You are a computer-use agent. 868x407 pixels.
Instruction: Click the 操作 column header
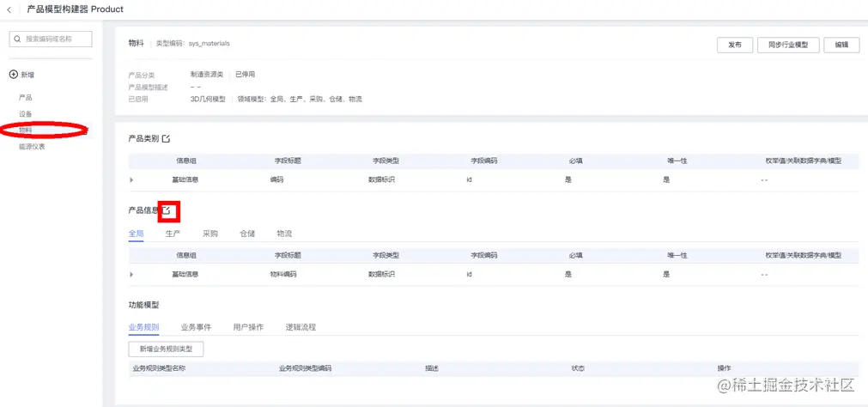pyautogui.click(x=724, y=368)
